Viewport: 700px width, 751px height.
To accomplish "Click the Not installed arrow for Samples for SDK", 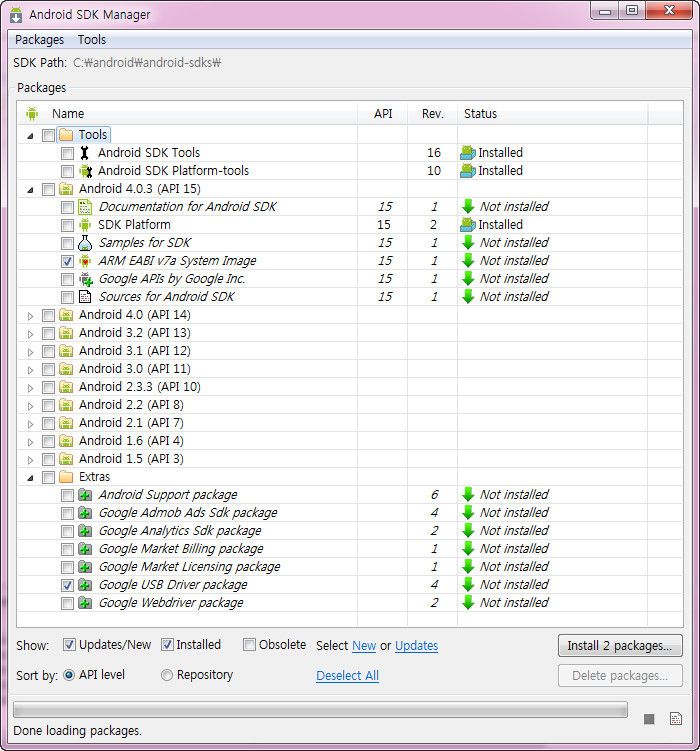I will click(468, 243).
